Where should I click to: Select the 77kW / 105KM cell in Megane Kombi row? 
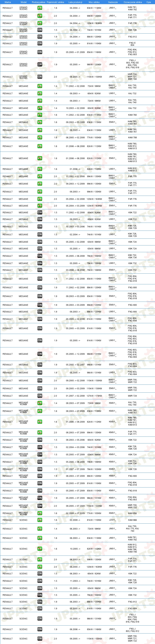(94, 513)
